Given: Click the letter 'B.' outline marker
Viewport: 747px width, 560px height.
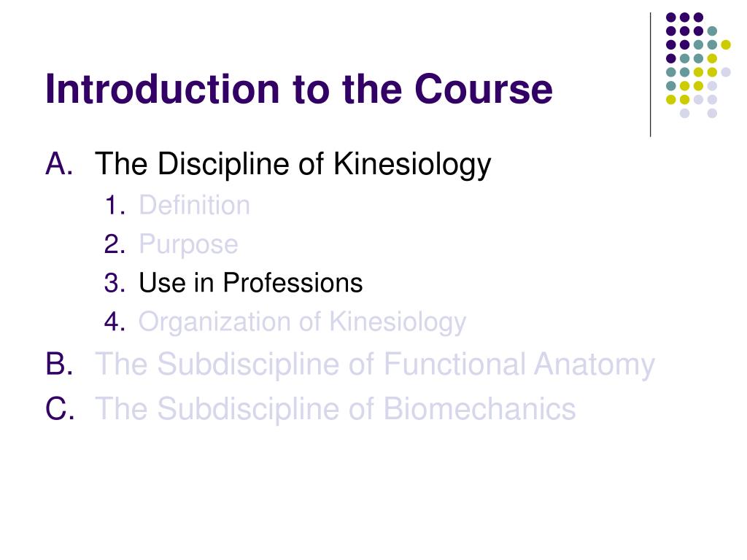Looking at the screenshot, I should point(60,364).
